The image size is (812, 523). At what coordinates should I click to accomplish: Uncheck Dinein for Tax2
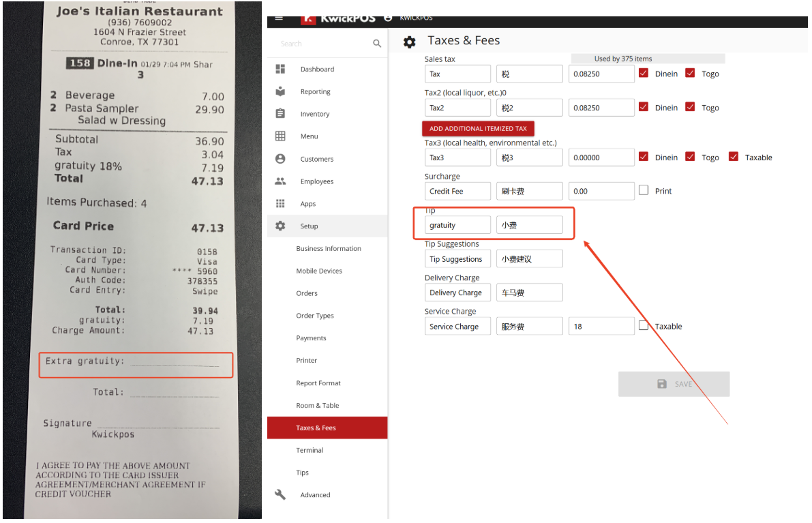coord(643,106)
